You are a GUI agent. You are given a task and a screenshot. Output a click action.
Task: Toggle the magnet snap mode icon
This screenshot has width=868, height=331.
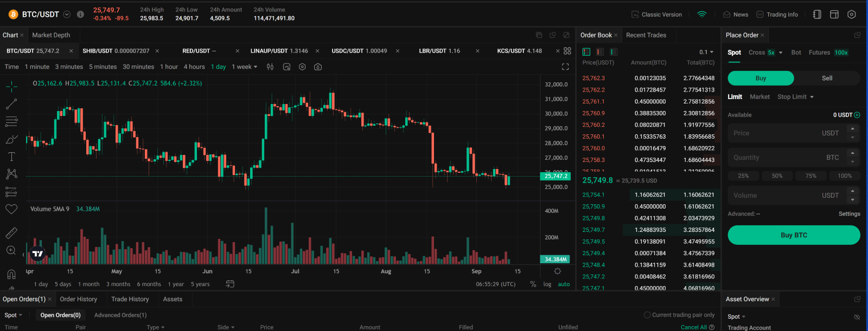11,274
